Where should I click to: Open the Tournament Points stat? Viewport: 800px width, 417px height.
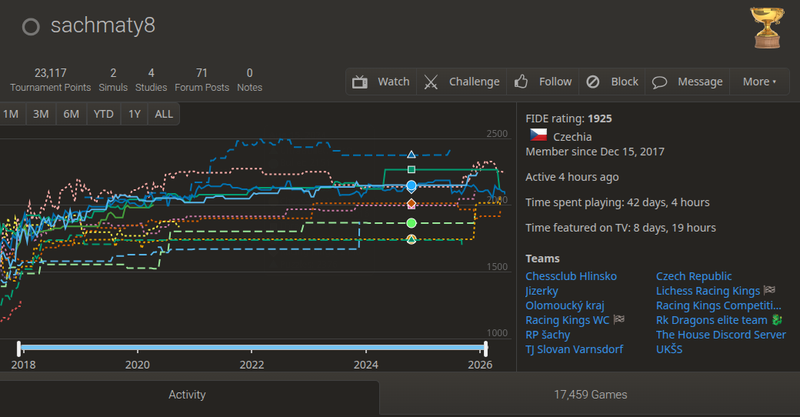[x=51, y=80]
